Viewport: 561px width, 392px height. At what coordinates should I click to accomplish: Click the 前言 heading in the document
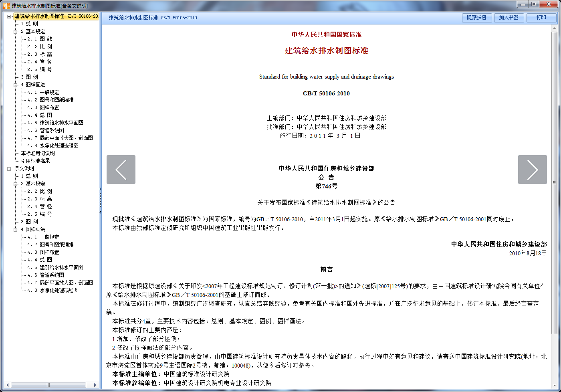(327, 270)
